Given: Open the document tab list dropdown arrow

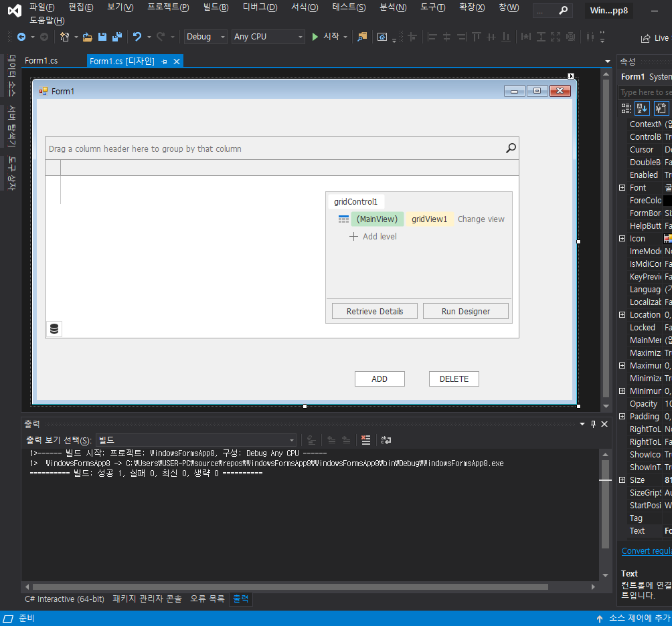Looking at the screenshot, I should coord(607,62).
